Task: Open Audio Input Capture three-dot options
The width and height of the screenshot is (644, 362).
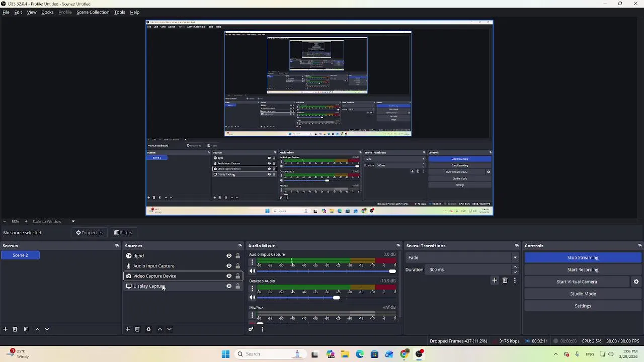Action: click(x=252, y=262)
